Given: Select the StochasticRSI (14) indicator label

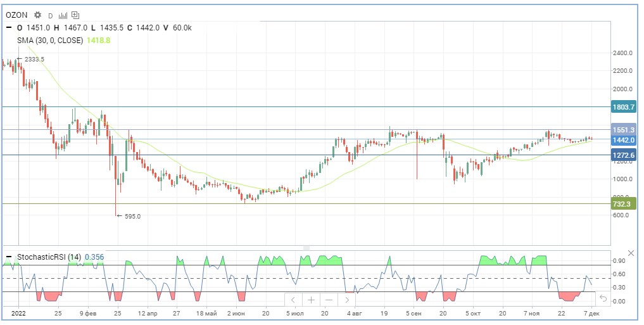Looking at the screenshot, I should click(49, 257).
